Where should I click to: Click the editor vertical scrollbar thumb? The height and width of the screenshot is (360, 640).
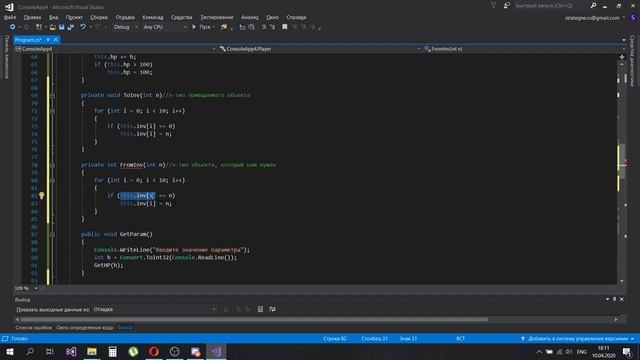point(622,162)
